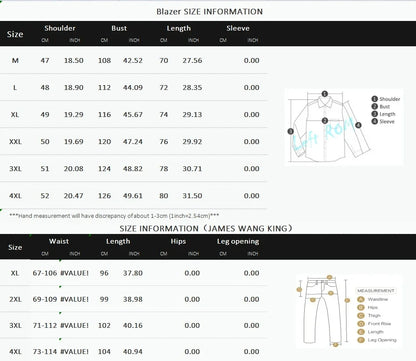Click the 'XXL' size row label
The height and width of the screenshot is (361, 416).
point(15,142)
